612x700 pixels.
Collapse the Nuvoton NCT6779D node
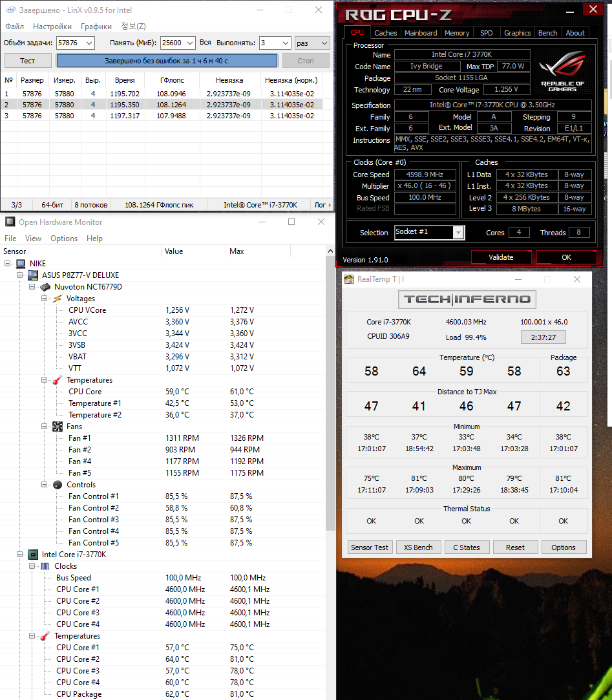coord(32,286)
